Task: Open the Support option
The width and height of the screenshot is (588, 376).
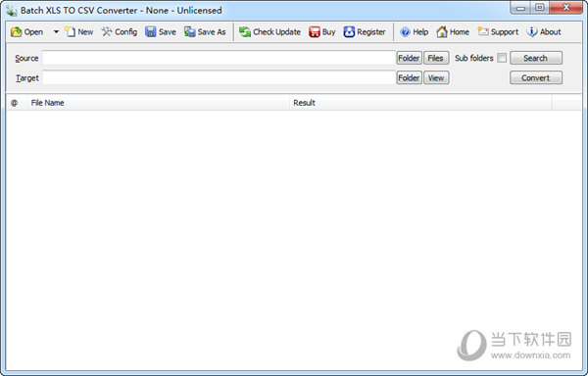Action: (x=498, y=32)
